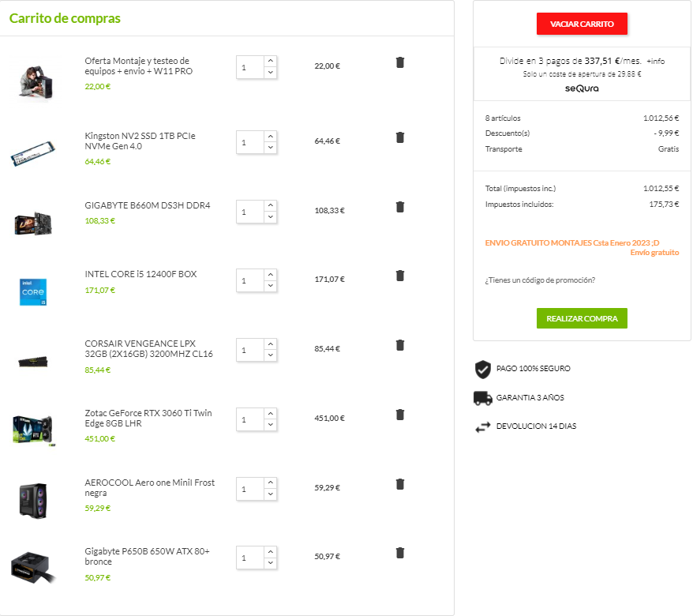The width and height of the screenshot is (693, 616).
Task: Click the Intel Core i5 box image
Action: pos(33,292)
